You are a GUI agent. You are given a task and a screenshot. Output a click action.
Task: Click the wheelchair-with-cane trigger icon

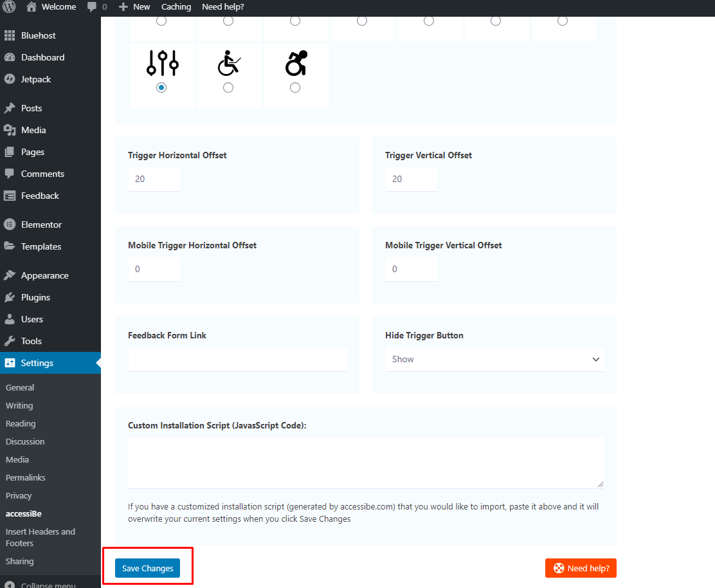tap(229, 63)
